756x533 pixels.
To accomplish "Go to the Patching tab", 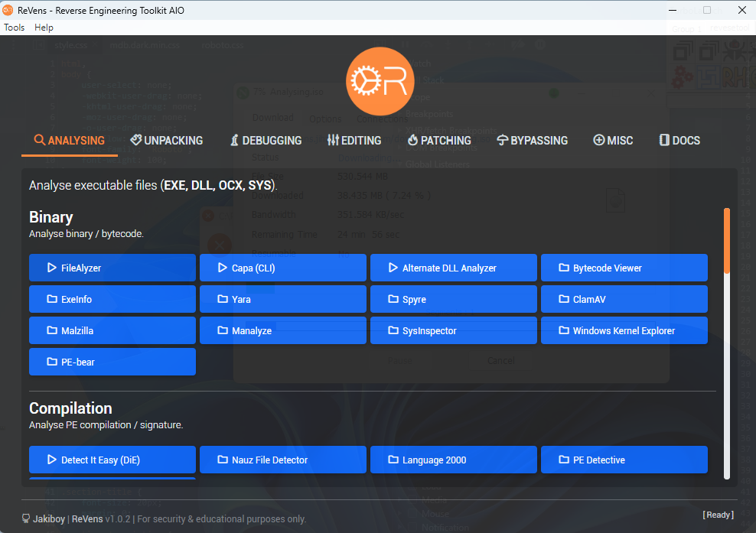I will click(439, 141).
